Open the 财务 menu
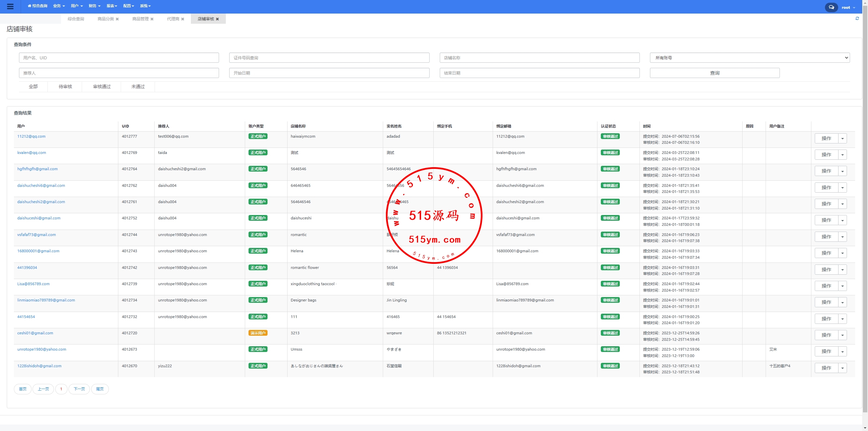Screen dimensions: 868x431 click(x=94, y=6)
